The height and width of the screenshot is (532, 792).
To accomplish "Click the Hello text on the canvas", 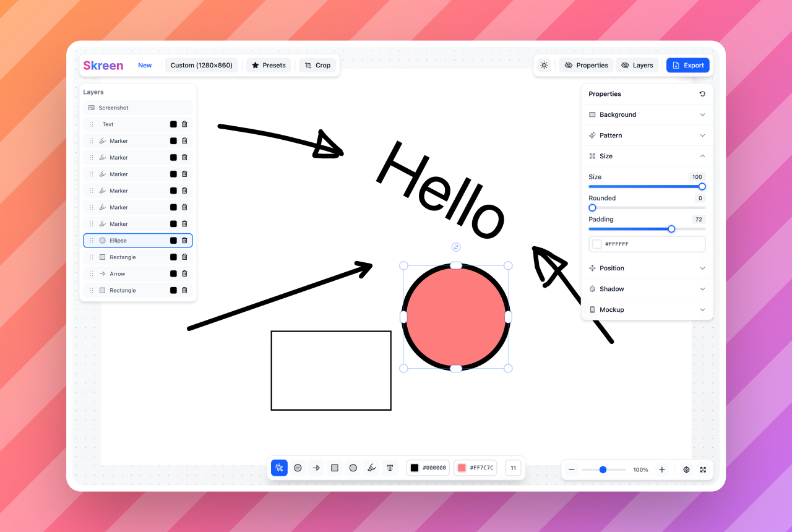I will pyautogui.click(x=441, y=189).
